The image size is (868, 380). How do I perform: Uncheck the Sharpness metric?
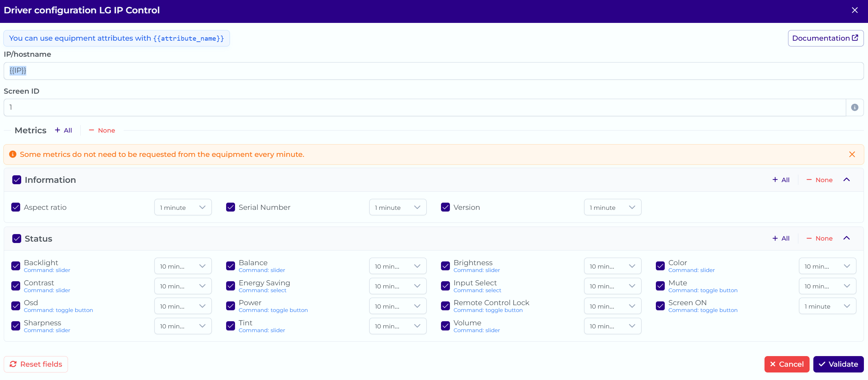click(x=16, y=326)
